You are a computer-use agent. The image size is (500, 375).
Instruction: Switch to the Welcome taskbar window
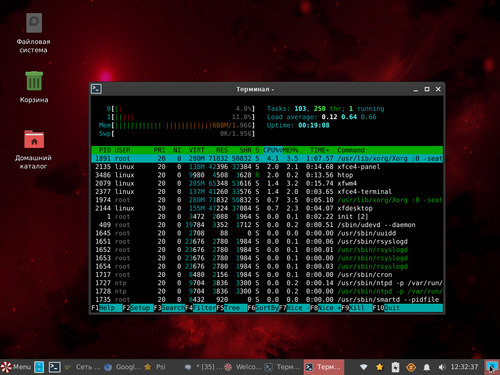pos(243,367)
